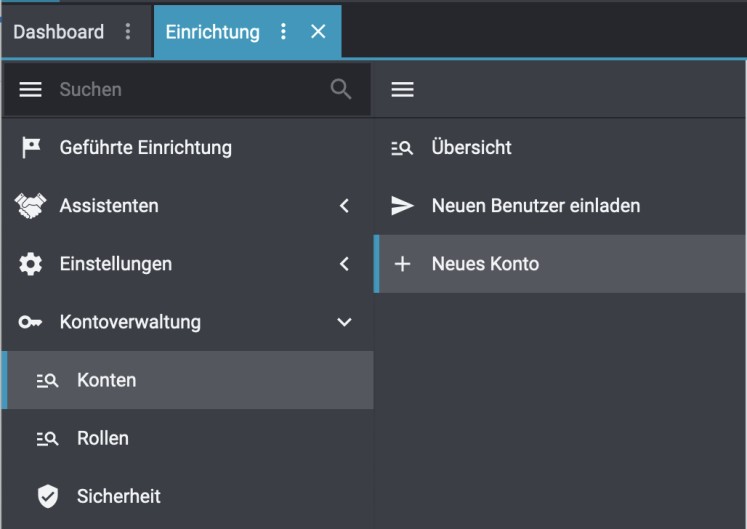This screenshot has width=747, height=529.
Task: Switch to the Dashboard tab
Action: pyautogui.click(x=58, y=32)
